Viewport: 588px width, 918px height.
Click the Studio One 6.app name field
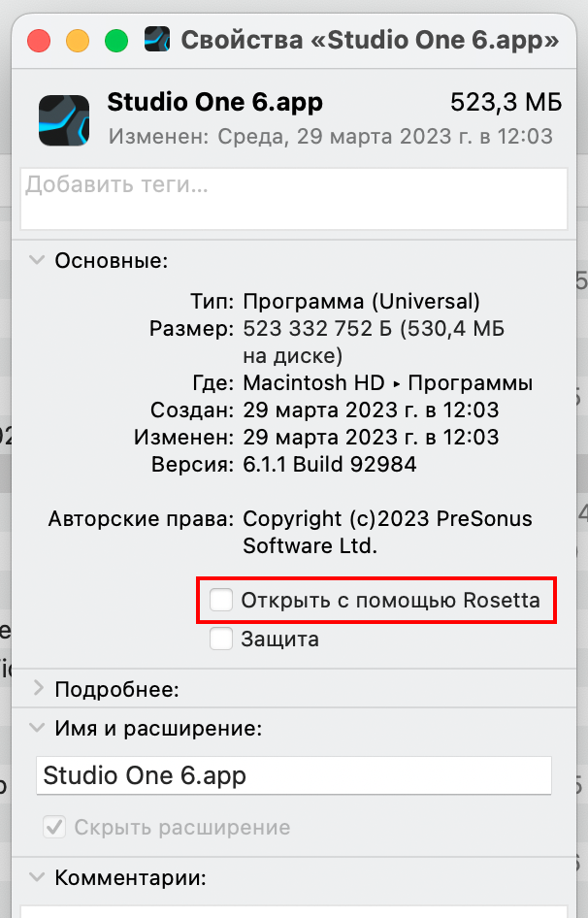pyautogui.click(x=294, y=775)
